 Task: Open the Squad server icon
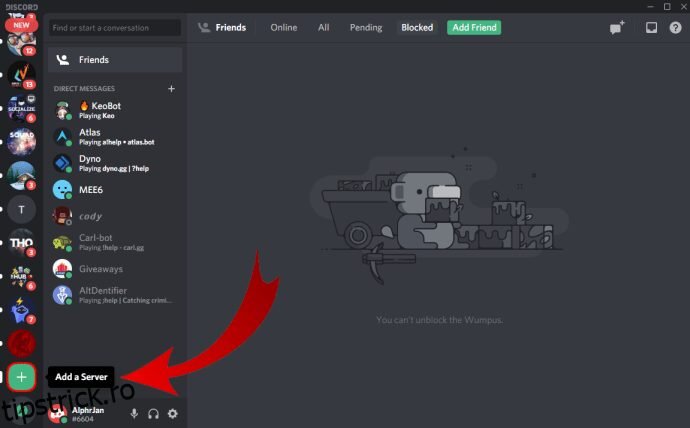point(21,142)
